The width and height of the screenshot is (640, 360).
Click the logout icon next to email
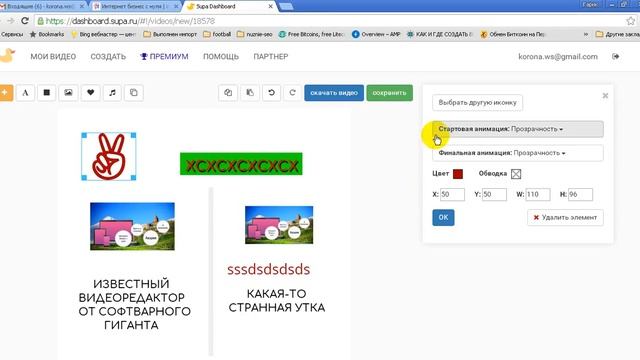click(616, 56)
